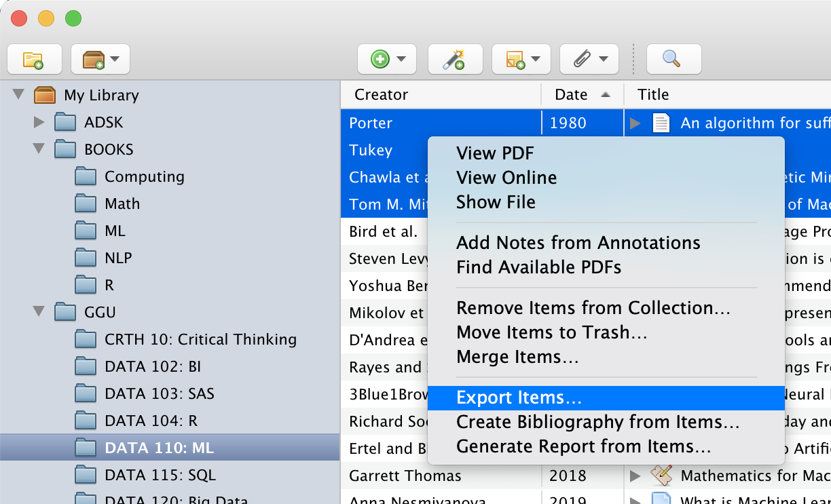Choose Generate Report from Items…
Viewport: 831px width, 504px height.
click(x=606, y=446)
